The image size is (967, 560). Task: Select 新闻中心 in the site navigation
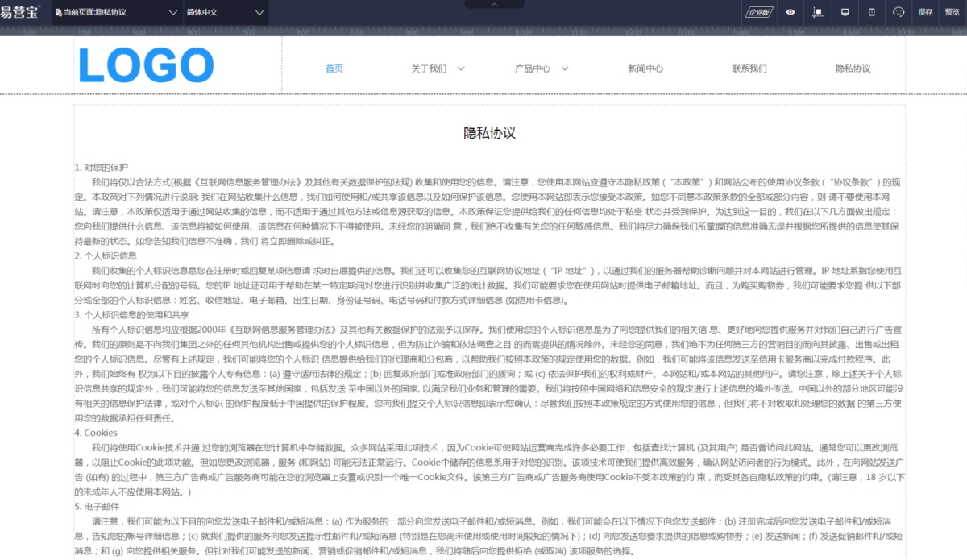(645, 68)
